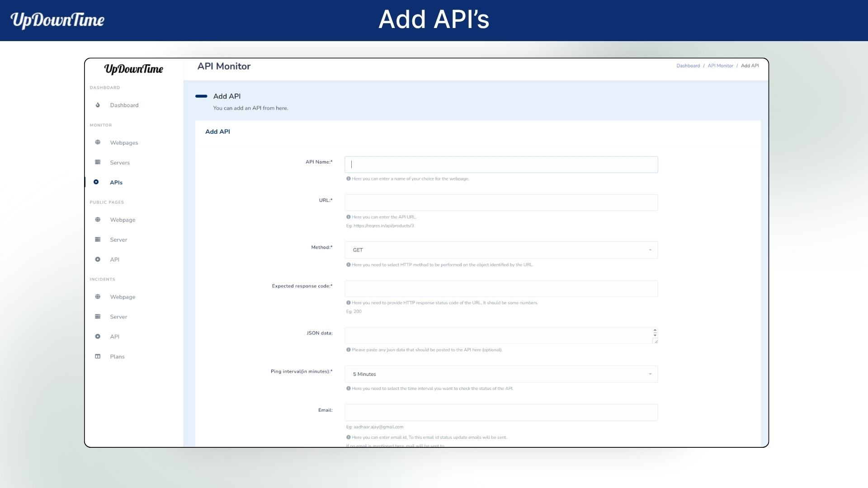Click the Server icon under Incidents

(x=98, y=317)
